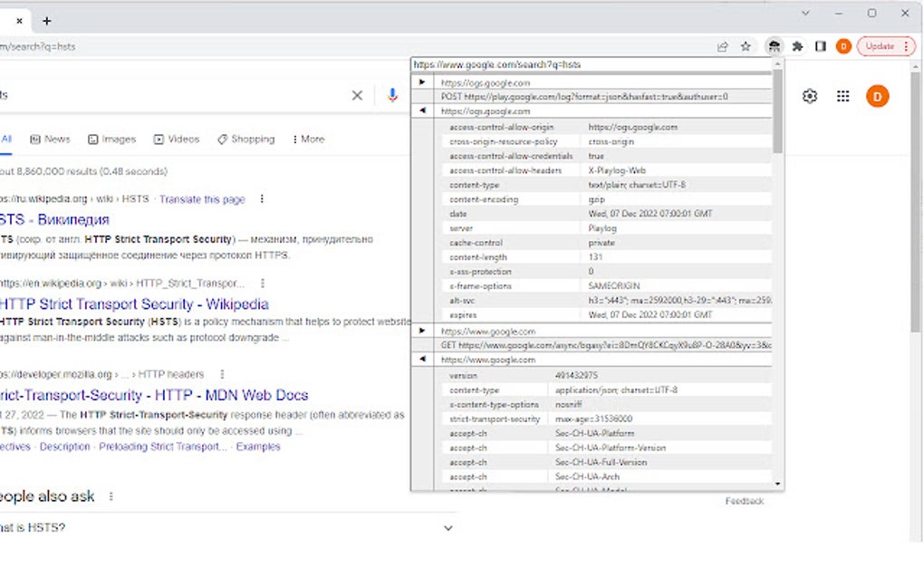Select the Sec-CH-UA-Platform-Version value

pyautogui.click(x=610, y=448)
